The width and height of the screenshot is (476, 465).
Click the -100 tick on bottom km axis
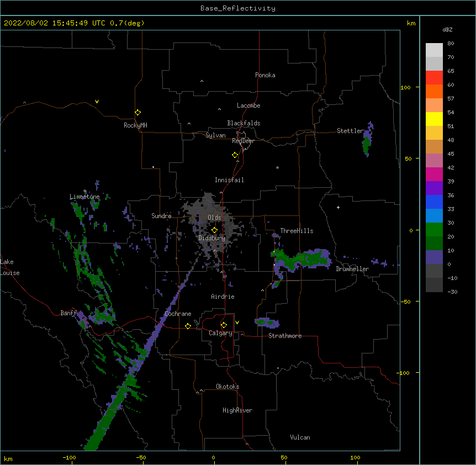(70, 458)
